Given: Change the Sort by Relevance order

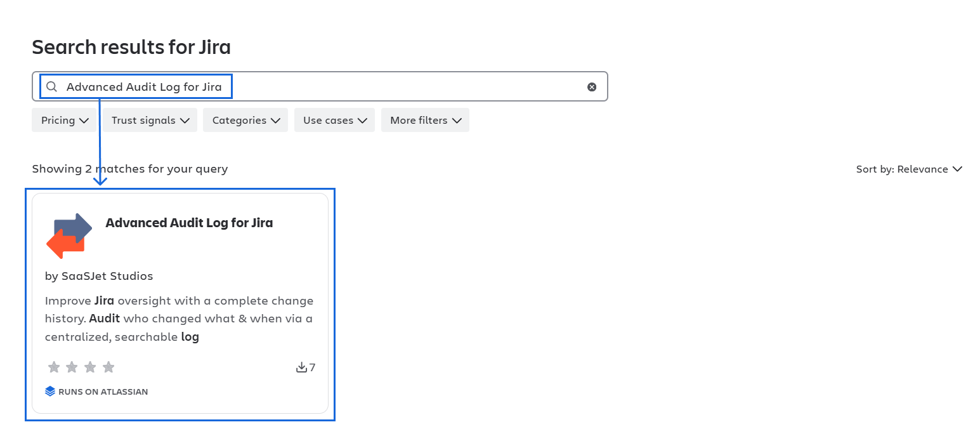Looking at the screenshot, I should 909,169.
